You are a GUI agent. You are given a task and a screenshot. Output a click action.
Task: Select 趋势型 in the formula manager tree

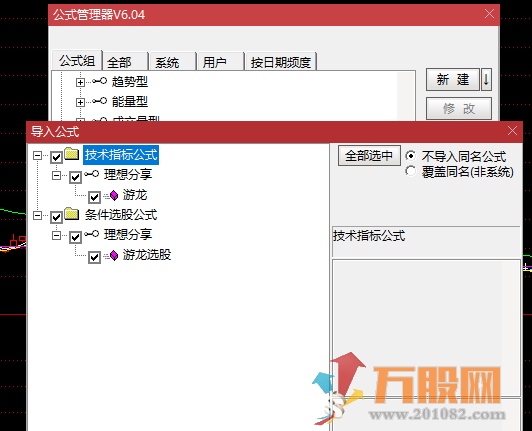(x=130, y=81)
